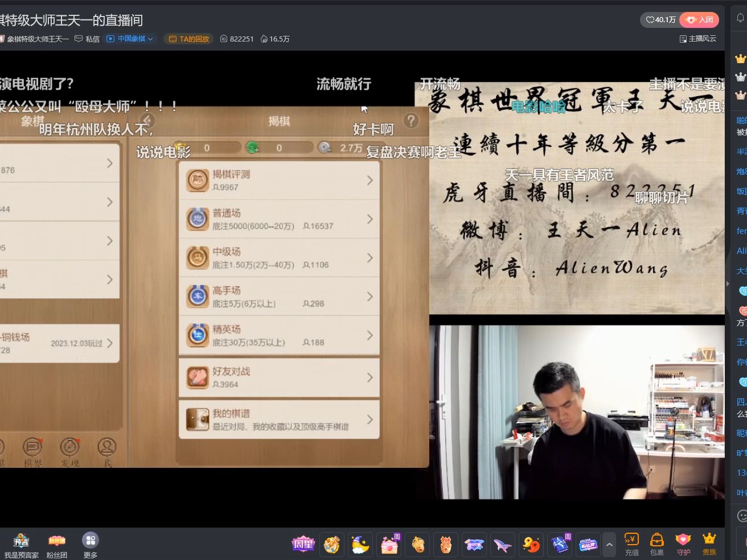The width and height of the screenshot is (747, 560).
Task: Open the 中国象棋 category dropdown
Action: [x=130, y=39]
